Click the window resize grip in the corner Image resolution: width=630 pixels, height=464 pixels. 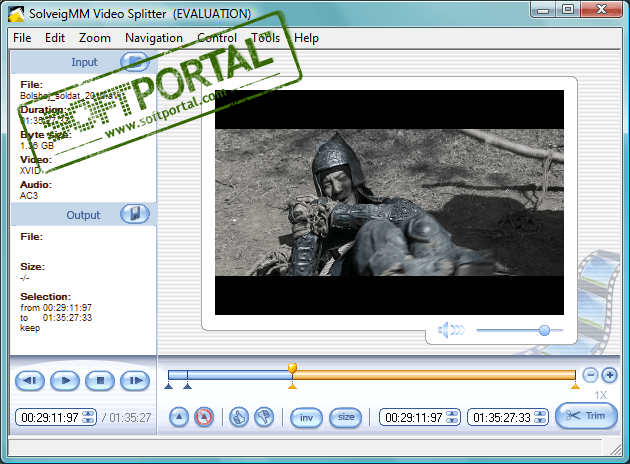pyautogui.click(x=615, y=450)
